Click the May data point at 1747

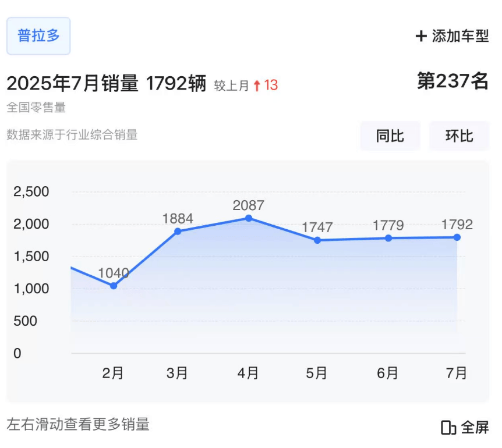click(317, 240)
